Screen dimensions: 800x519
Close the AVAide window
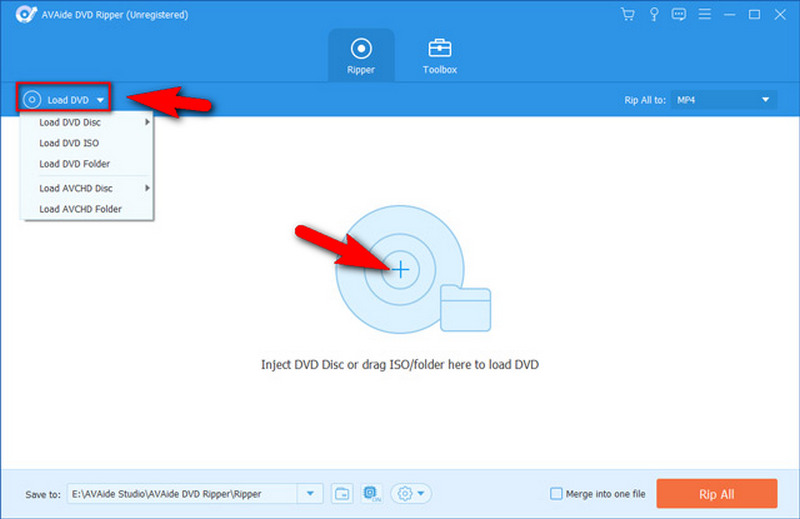pyautogui.click(x=780, y=14)
